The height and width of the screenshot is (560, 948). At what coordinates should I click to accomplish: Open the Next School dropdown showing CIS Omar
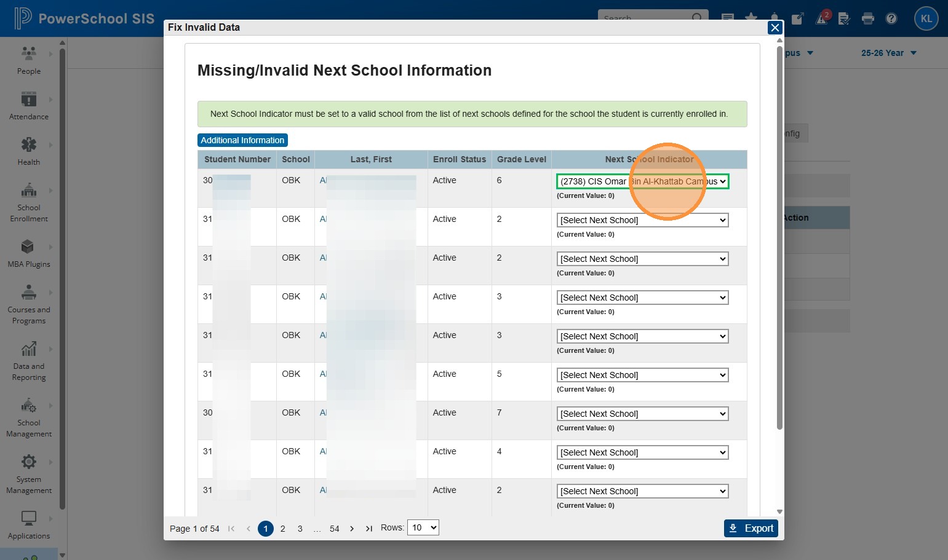coord(642,181)
